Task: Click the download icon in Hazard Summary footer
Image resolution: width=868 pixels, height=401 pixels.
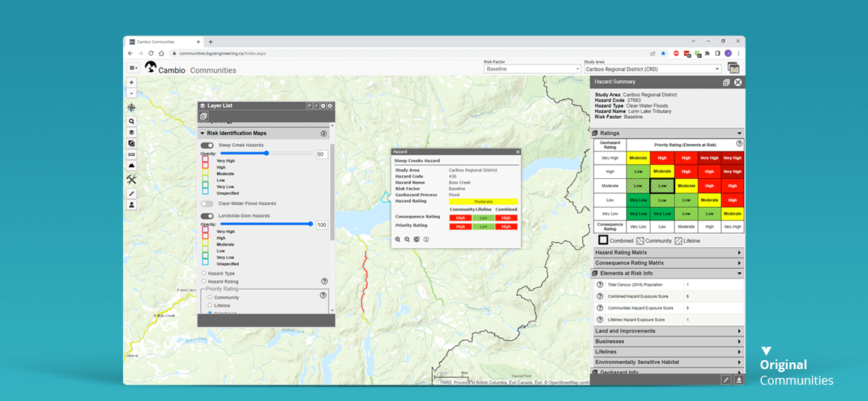Action: (x=738, y=379)
